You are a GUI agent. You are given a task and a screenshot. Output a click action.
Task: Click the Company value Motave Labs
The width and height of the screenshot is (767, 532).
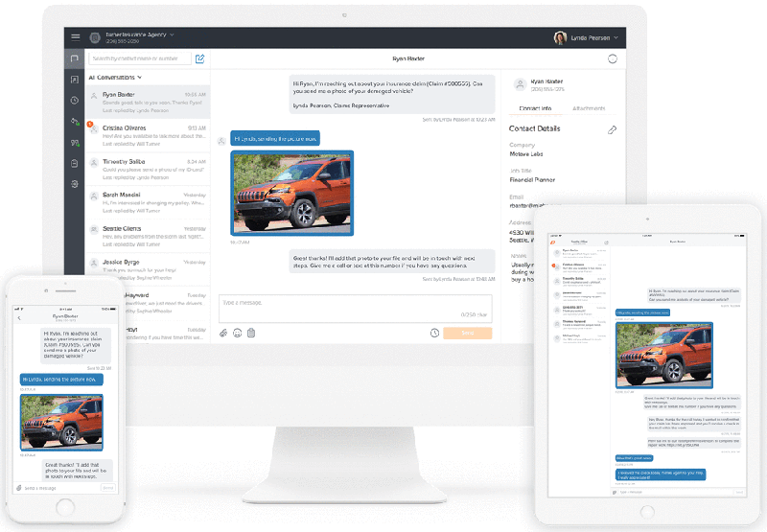(x=526, y=154)
